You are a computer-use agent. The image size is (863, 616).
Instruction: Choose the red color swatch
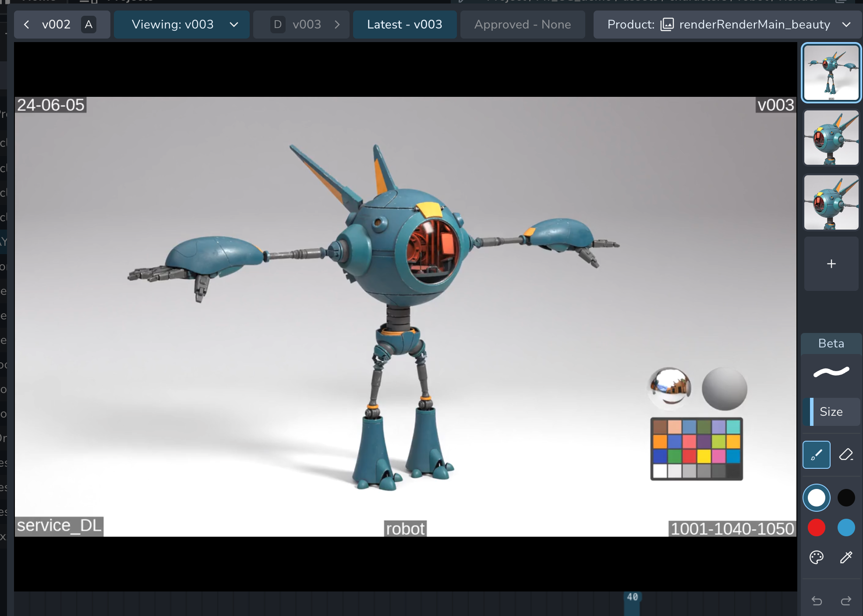tap(816, 527)
